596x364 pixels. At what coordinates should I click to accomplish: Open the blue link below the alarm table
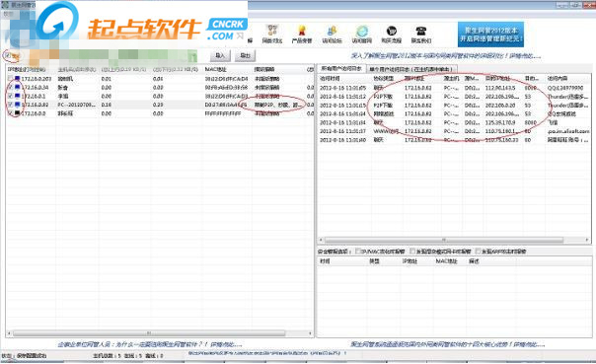(447, 344)
